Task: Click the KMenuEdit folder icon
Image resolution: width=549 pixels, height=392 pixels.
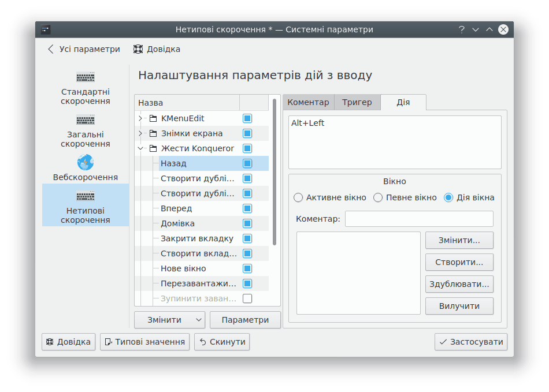Action: point(153,118)
